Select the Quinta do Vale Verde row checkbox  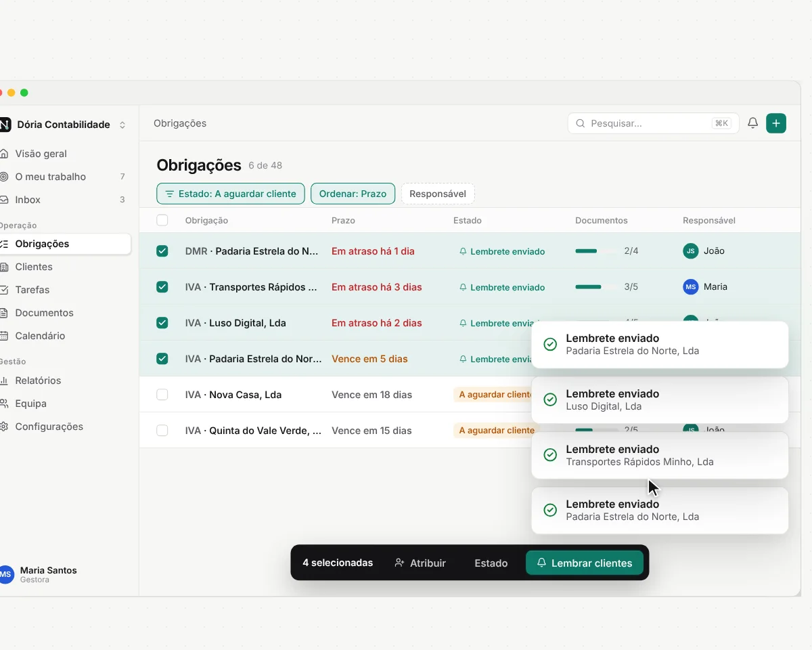(x=162, y=430)
